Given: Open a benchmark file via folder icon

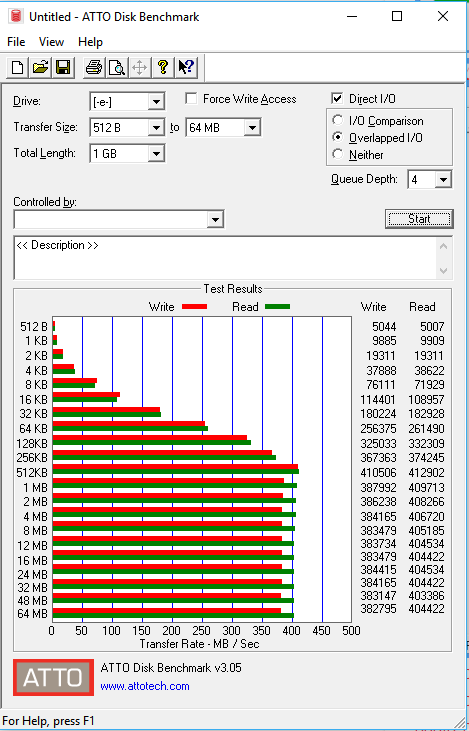Looking at the screenshot, I should 41,68.
